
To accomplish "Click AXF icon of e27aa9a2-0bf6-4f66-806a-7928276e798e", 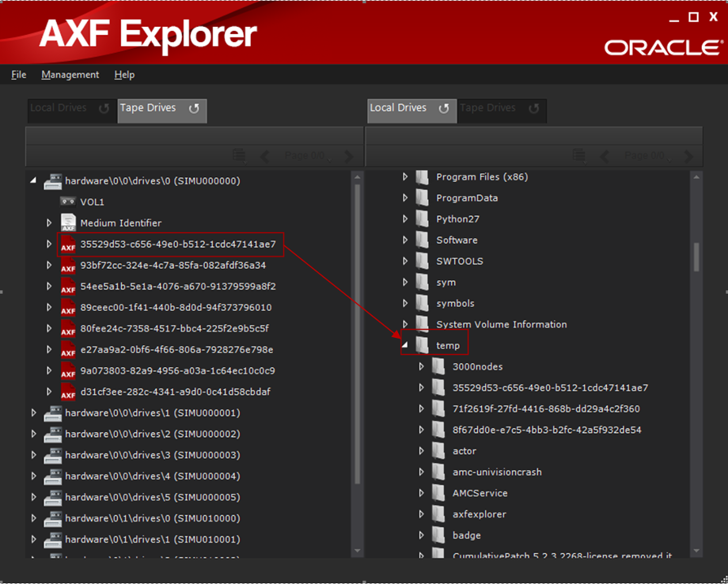I will point(68,350).
